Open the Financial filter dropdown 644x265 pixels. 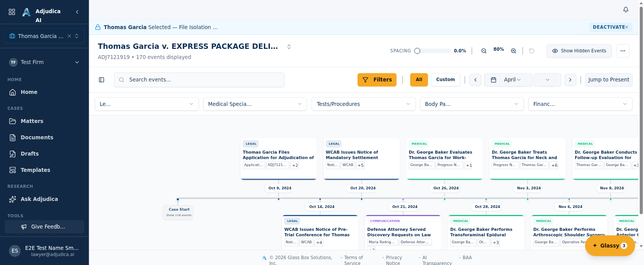pos(580,104)
